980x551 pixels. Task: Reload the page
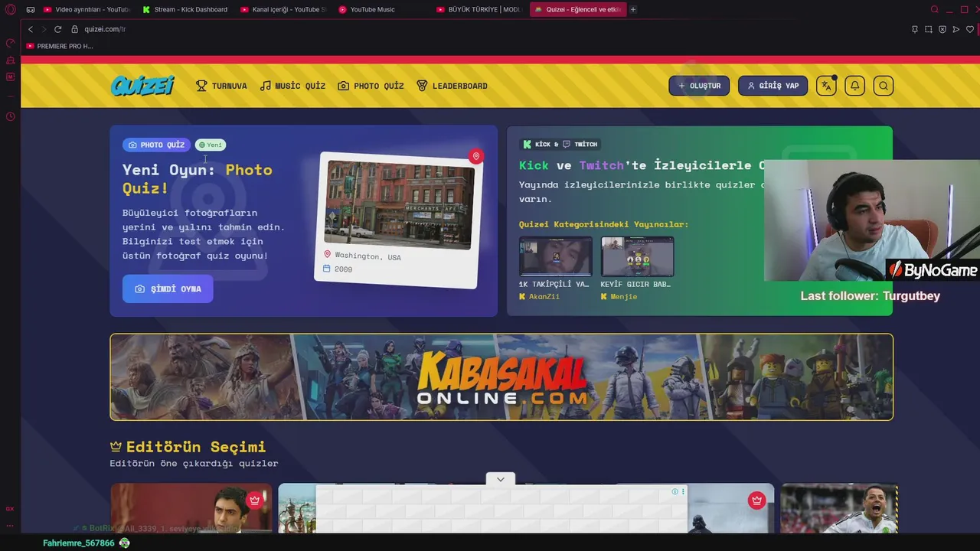click(57, 29)
